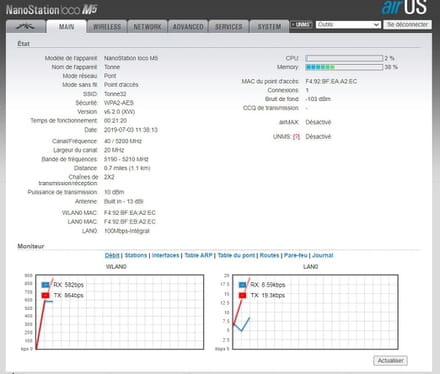
Task: Select the Bruit de fond -103 dBm value
Action: tap(318, 99)
